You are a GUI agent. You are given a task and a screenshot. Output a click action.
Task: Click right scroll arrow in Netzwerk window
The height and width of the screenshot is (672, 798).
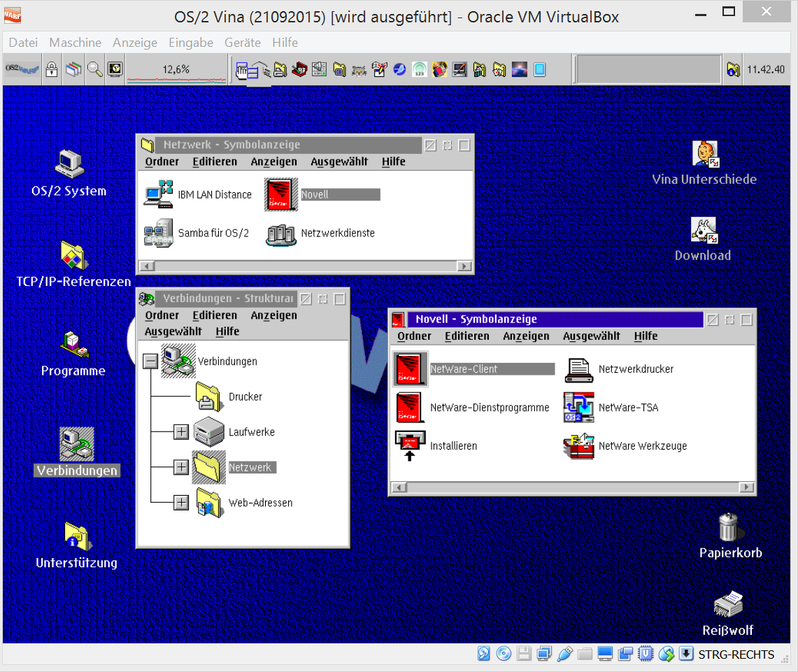(464, 266)
